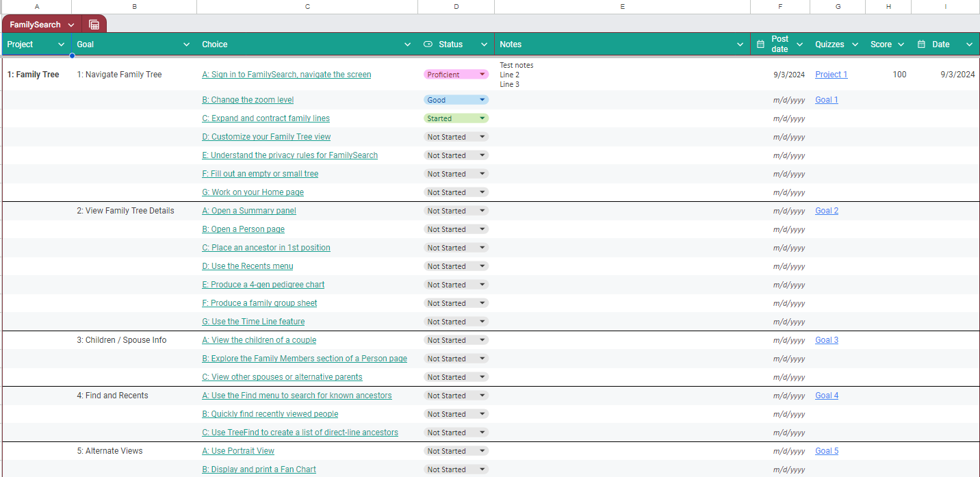Click the dropdown chip icon in Status header
The height and width of the screenshot is (477, 980).
pos(428,44)
